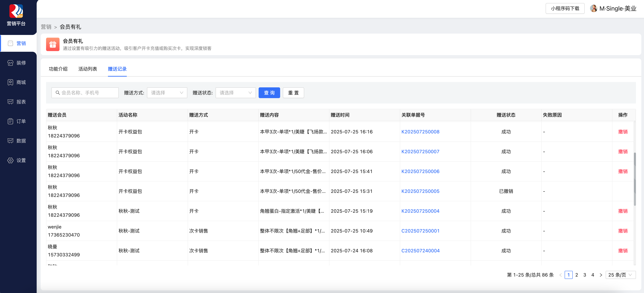This screenshot has height=293, width=644.
Task: Click the red gift 会员有礼 icon
Action: coord(52,44)
